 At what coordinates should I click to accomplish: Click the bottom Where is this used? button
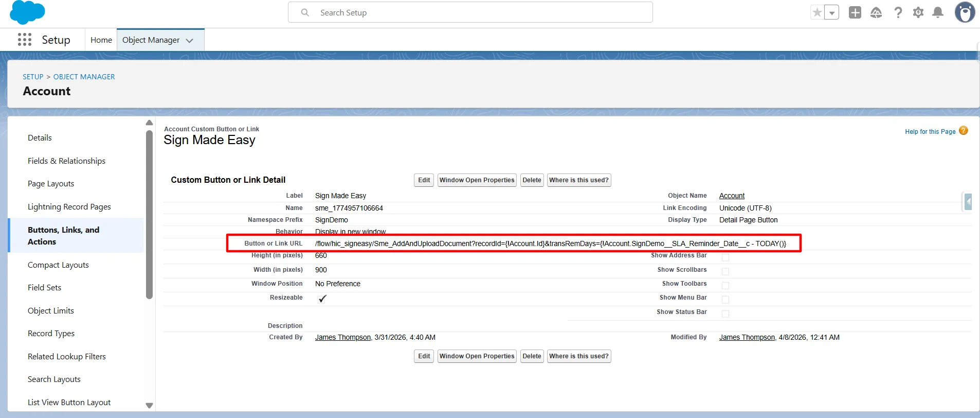tap(579, 356)
